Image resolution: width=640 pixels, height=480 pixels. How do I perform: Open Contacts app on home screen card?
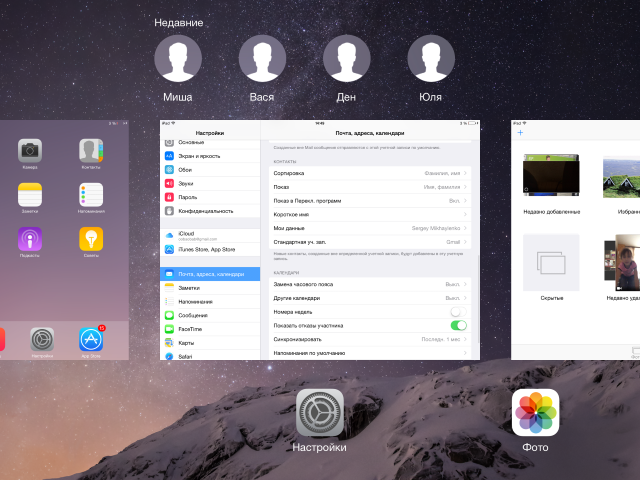pos(91,151)
